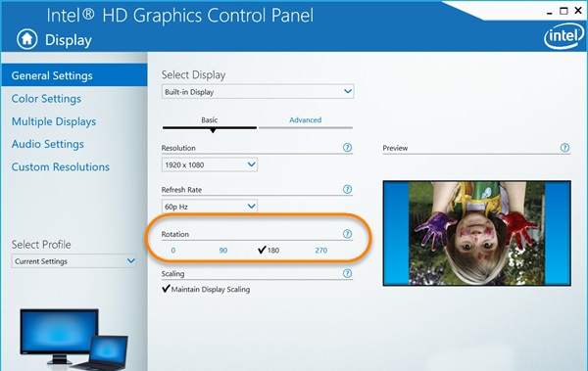
Task: Open Color Settings in the sidebar
Action: pos(46,99)
